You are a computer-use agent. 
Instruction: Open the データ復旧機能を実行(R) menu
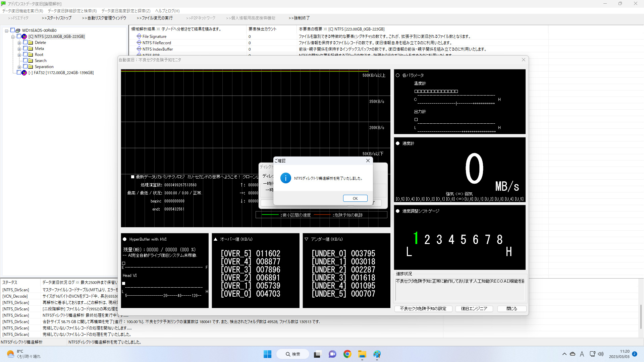coord(23,11)
